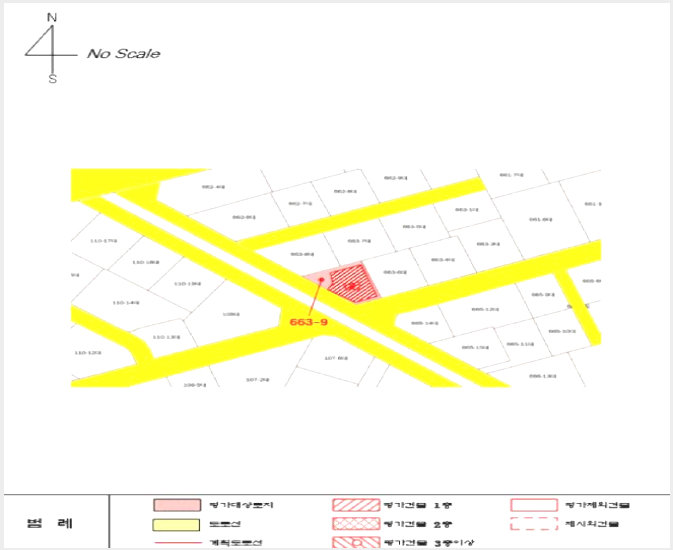Click the yellow '도로선' legend swatch
673x550 pixels.
(x=177, y=525)
